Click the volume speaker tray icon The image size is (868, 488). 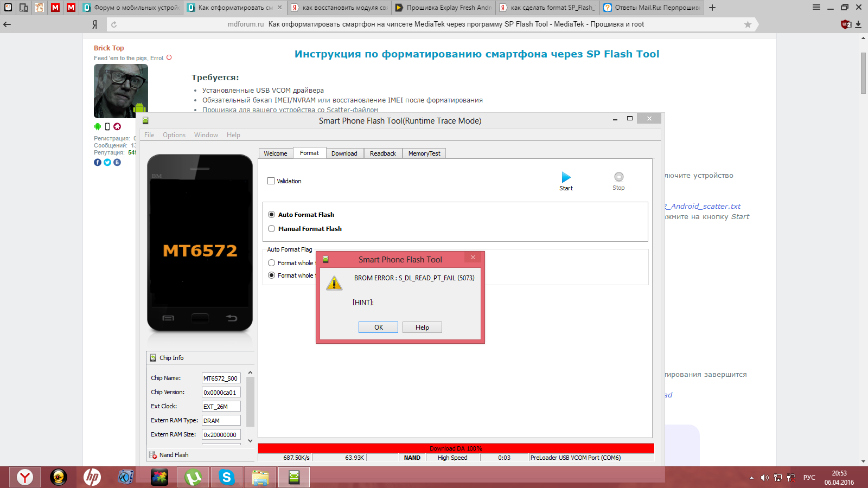[764, 478]
